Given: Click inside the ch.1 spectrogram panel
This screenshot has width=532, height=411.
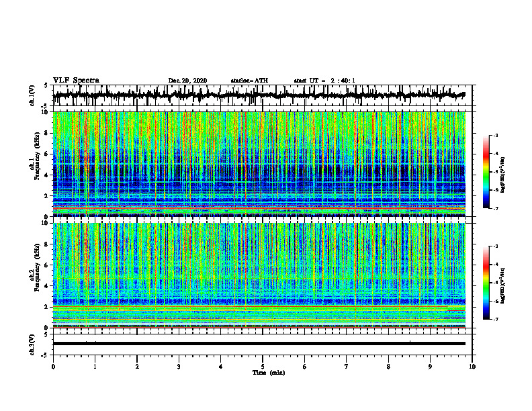Looking at the screenshot, I should 259,164.
